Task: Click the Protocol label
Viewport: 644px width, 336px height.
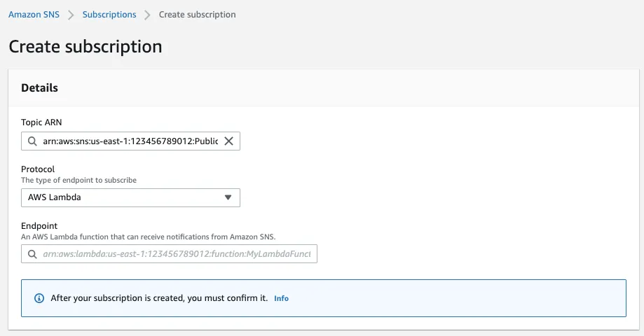Action: pyautogui.click(x=38, y=169)
